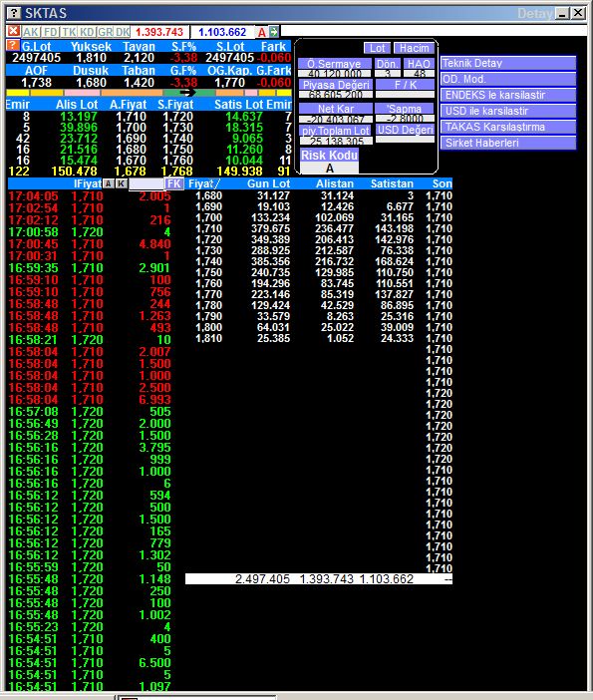Click the red A icon in toolbar

261,32
